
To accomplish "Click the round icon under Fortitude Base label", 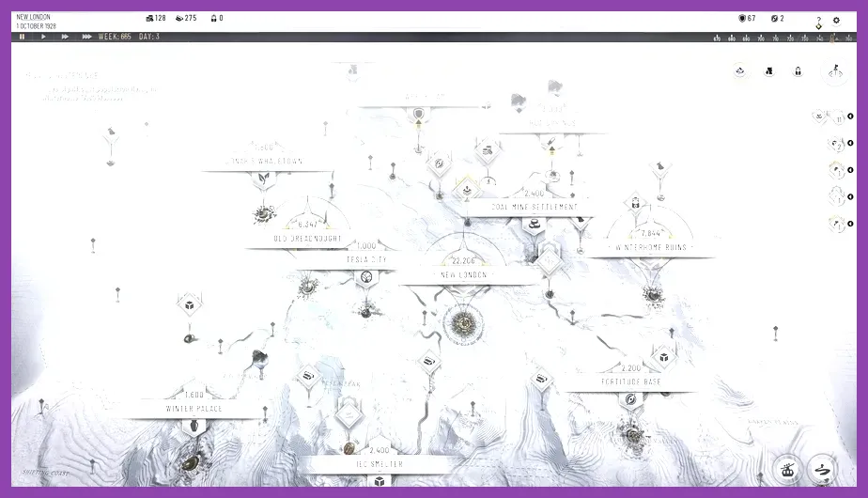I will pyautogui.click(x=630, y=398).
